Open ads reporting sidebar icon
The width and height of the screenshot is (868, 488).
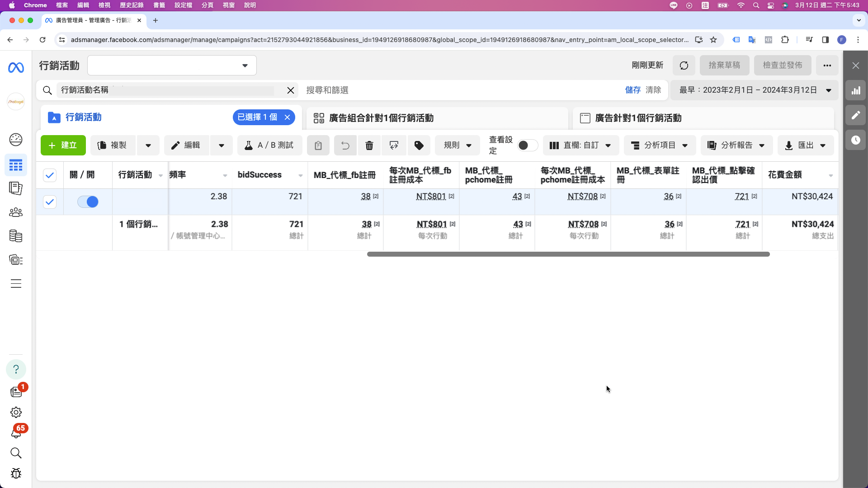pyautogui.click(x=16, y=188)
